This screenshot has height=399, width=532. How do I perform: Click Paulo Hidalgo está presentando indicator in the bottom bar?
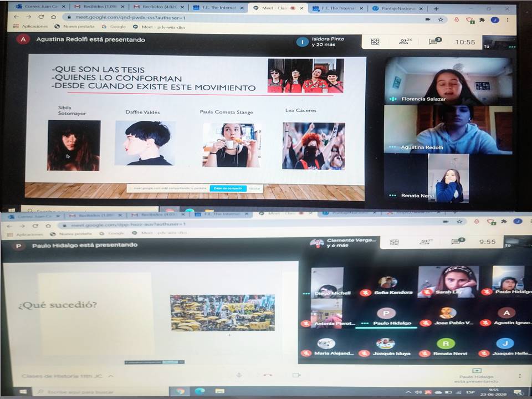coord(477,376)
